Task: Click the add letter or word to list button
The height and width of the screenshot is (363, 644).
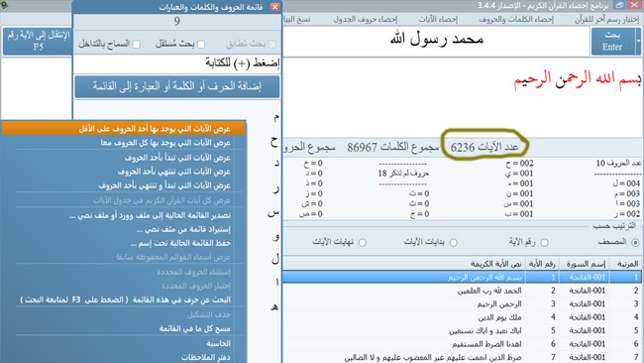Action: [x=177, y=86]
